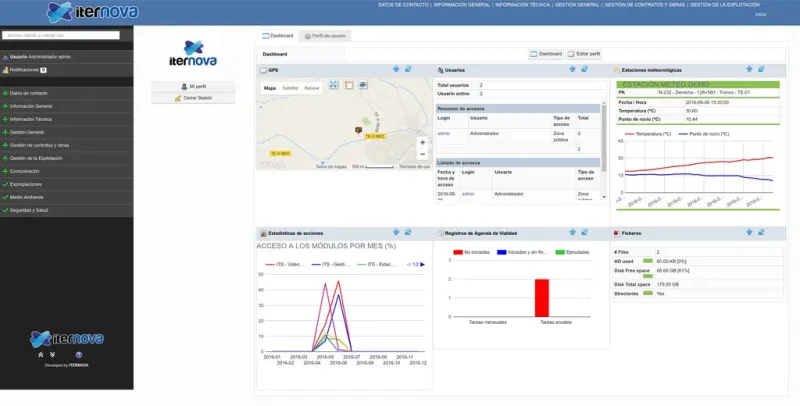The height and width of the screenshot is (406, 800).
Task: Toggle the green Ejecutadas legend swatch
Action: click(x=560, y=252)
